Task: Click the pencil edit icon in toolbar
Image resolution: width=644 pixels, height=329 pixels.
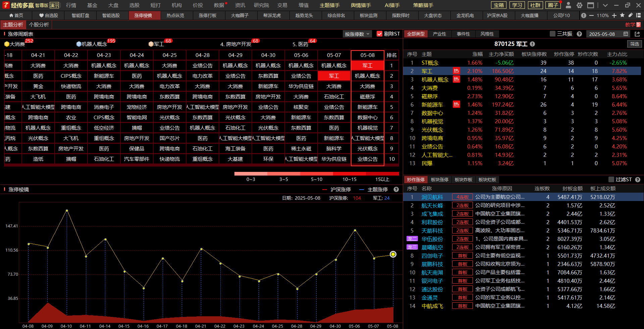Action: click(x=630, y=15)
